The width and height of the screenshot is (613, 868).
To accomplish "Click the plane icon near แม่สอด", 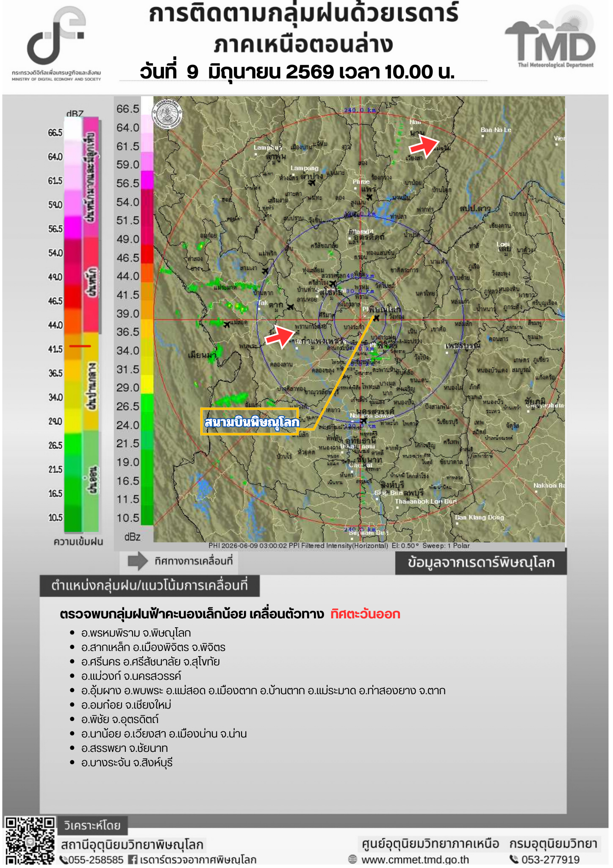I will [x=227, y=325].
